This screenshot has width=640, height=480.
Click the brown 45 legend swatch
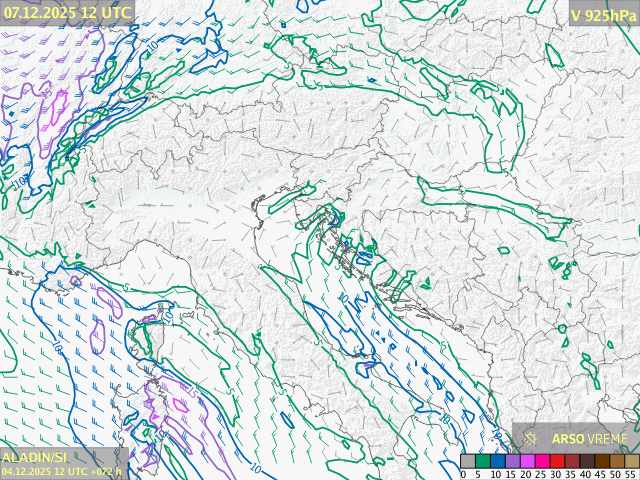coord(602,461)
